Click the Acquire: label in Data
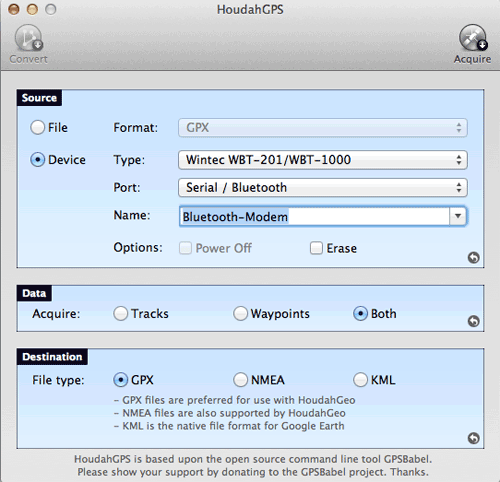This screenshot has height=482, width=500. 56,314
